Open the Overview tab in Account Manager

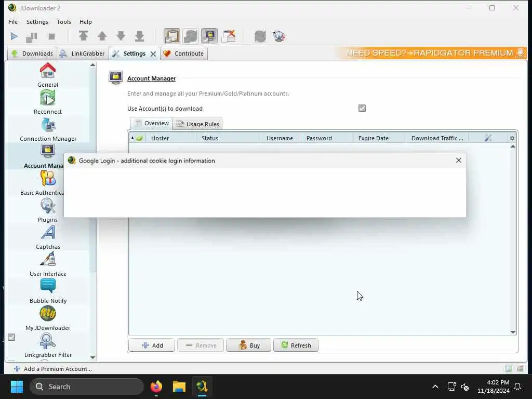click(x=151, y=123)
